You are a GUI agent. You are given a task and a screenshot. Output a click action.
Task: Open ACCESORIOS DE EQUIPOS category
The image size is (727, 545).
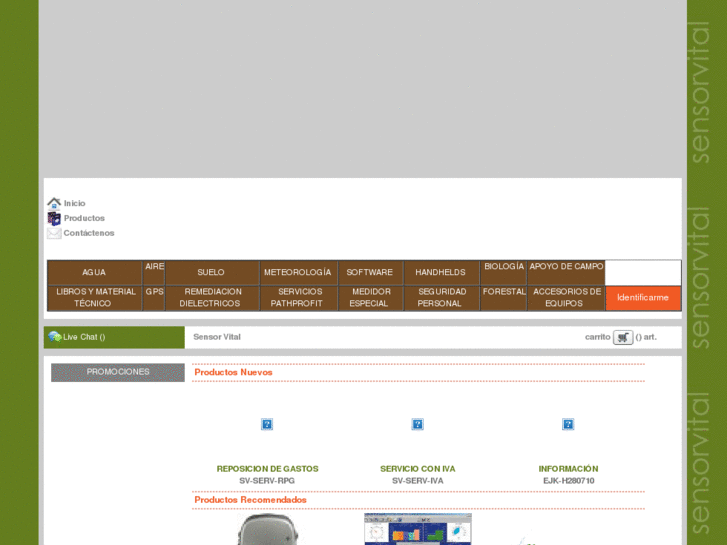[566, 298]
